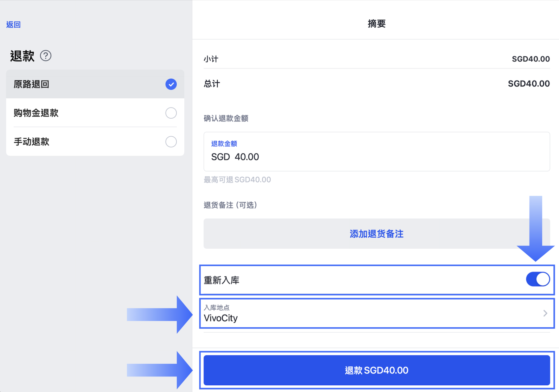This screenshot has height=392, width=559.
Task: Open the 入库地点 chevron arrow
Action: tap(545, 313)
